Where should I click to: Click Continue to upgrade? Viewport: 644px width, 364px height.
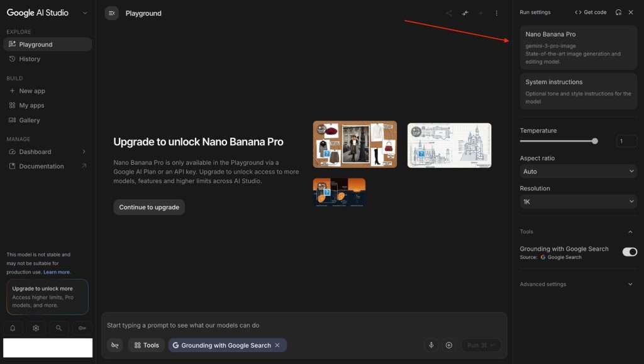(x=149, y=207)
